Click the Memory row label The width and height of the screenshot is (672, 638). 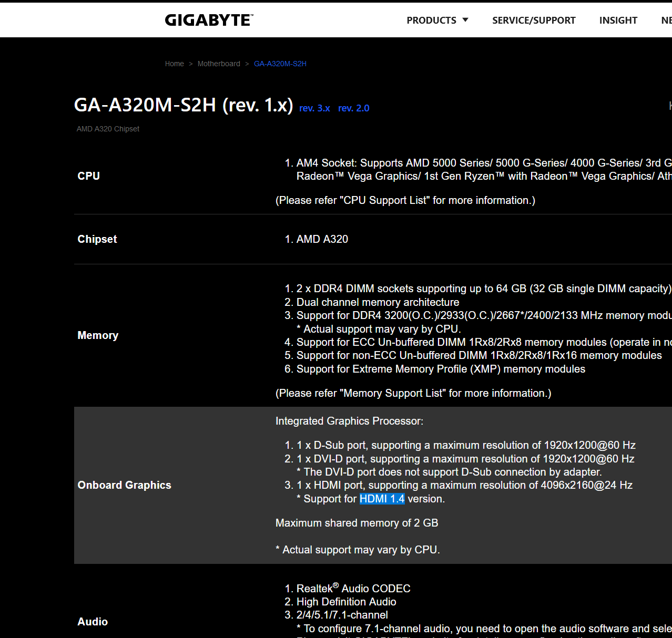pyautogui.click(x=98, y=335)
